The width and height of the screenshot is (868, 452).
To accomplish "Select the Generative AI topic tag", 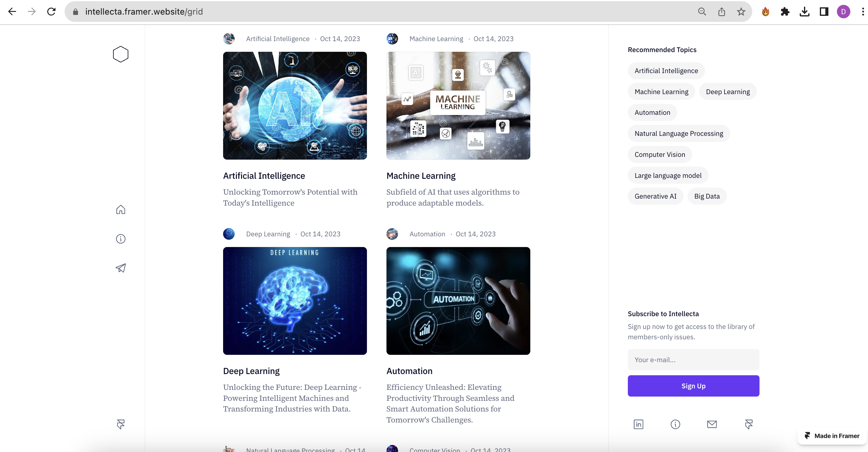I will point(655,196).
